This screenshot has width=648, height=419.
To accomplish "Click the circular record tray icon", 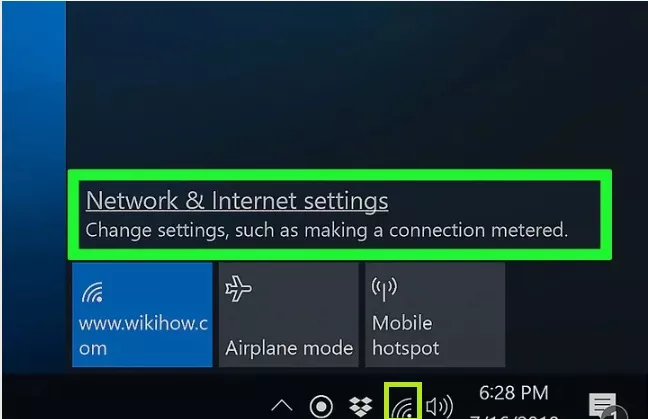I will pos(321,407).
